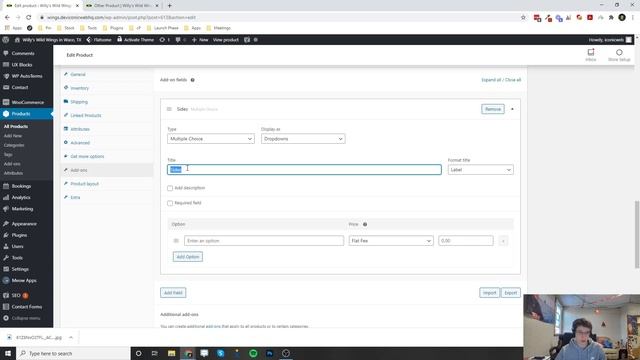The height and width of the screenshot is (360, 640).
Task: Open the downloaded jpg file options chevron
Action: [x=71, y=338]
